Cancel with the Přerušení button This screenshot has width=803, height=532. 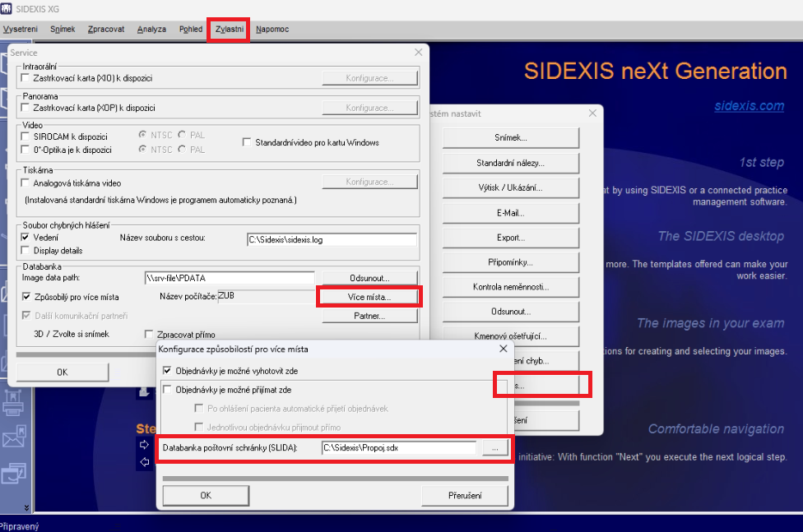[465, 495]
